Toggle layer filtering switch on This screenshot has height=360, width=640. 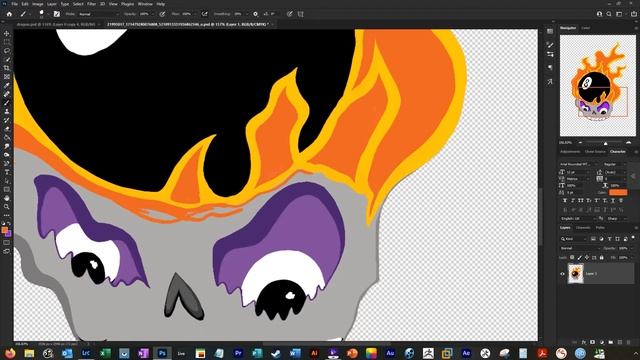tap(633, 238)
